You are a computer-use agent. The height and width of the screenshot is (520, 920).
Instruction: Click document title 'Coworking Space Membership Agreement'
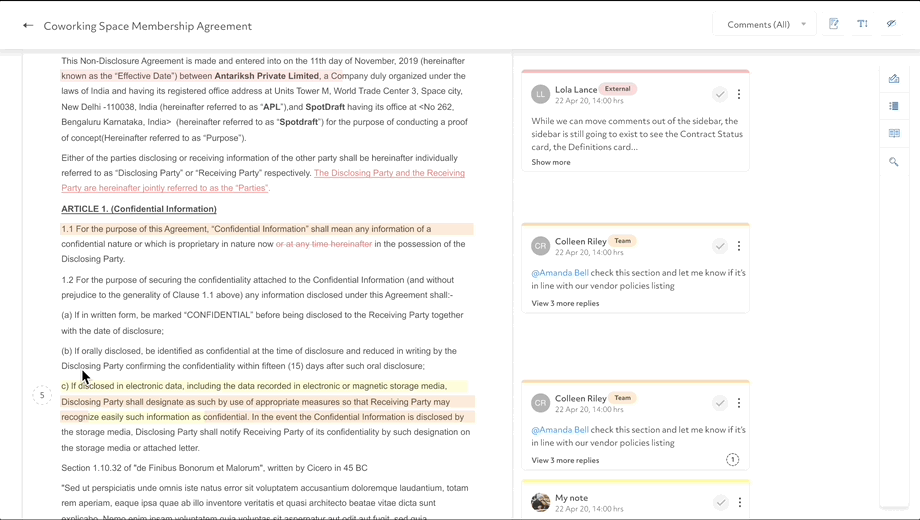(147, 26)
